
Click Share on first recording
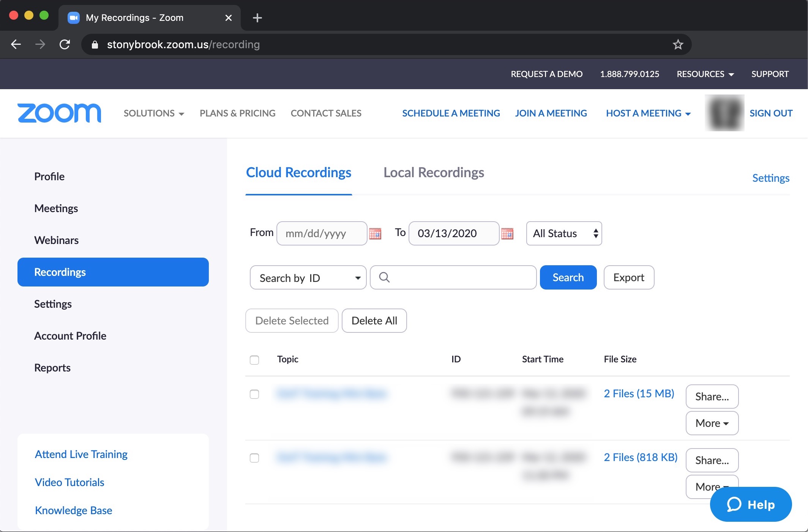point(712,396)
